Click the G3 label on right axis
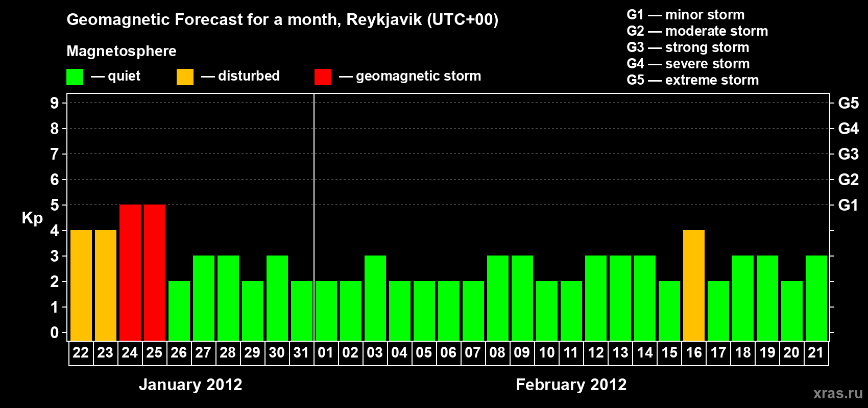 [x=849, y=154]
